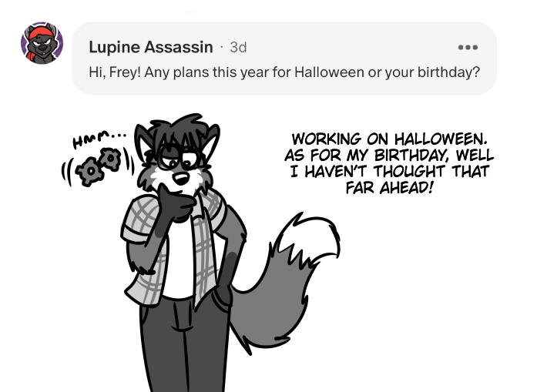Click the AS FOR MY BIRTHDAY line
Image resolution: width=537 pixels, height=392 pixels.
coord(389,156)
